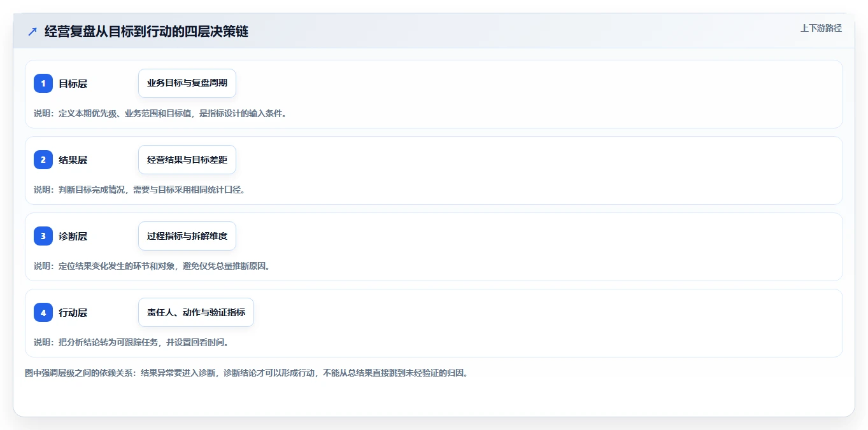Screen dimensions: 868x430
Task: Click the 结果层 label
Action: point(73,160)
